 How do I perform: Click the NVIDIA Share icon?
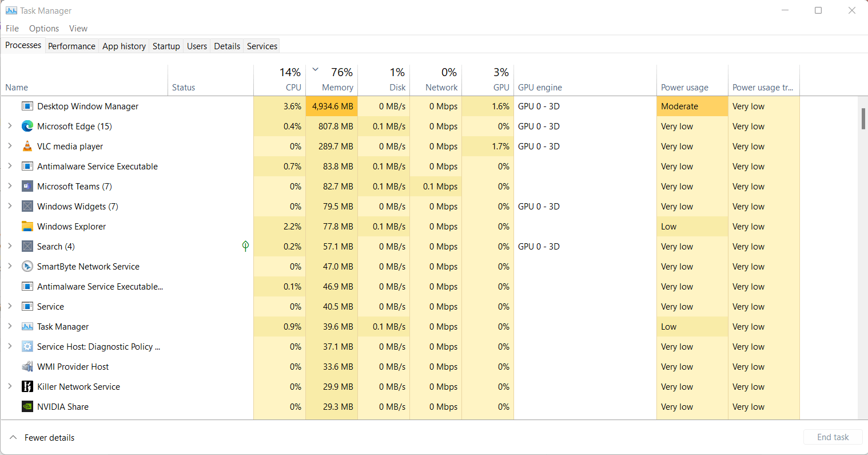click(27, 407)
